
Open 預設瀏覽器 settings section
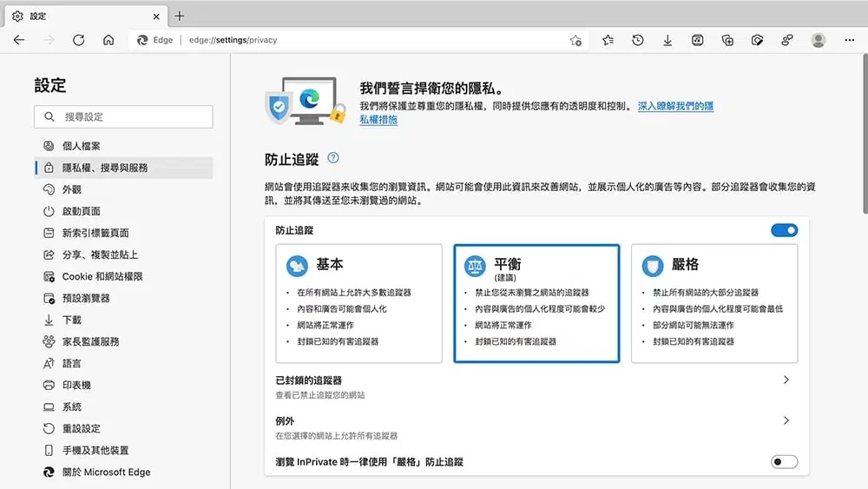click(x=123, y=298)
